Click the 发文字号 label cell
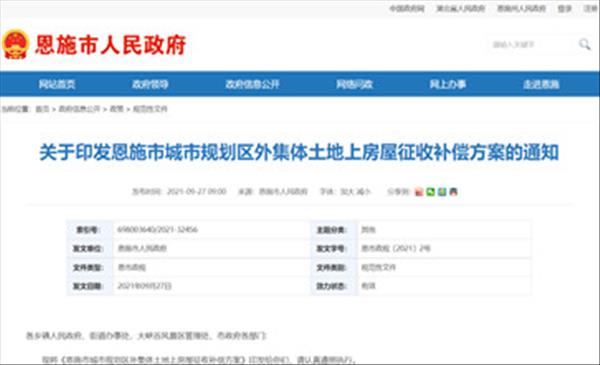 click(x=333, y=249)
